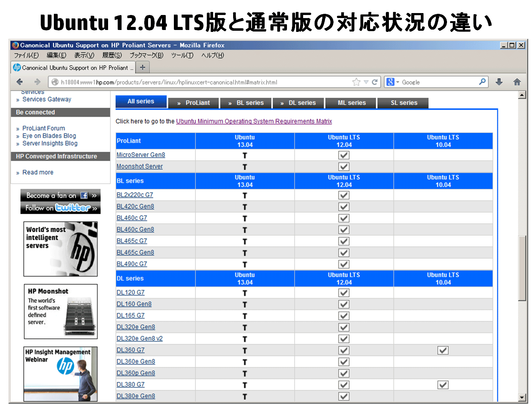
Task: Toggle BL2x220c G7 12.04 checkbox
Action: coord(344,195)
